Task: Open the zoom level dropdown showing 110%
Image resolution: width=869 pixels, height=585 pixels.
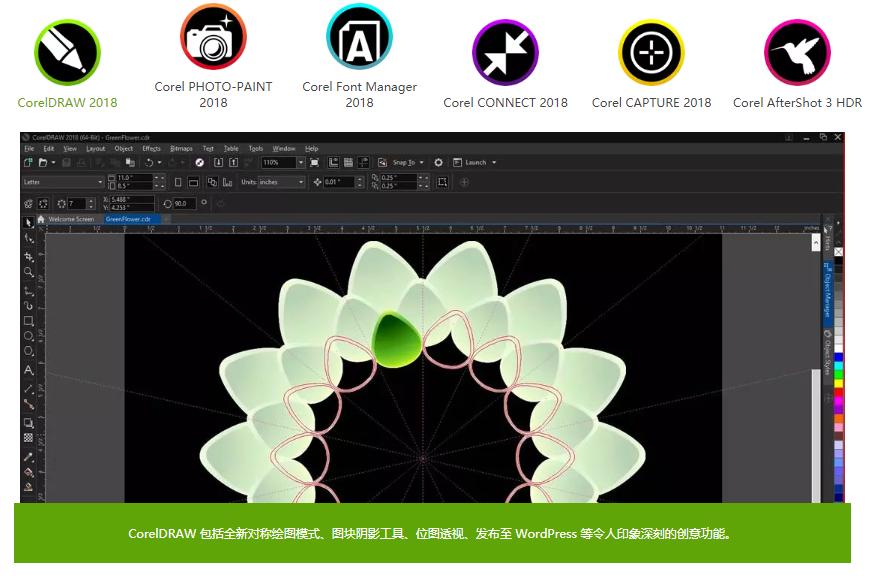Action: (299, 161)
